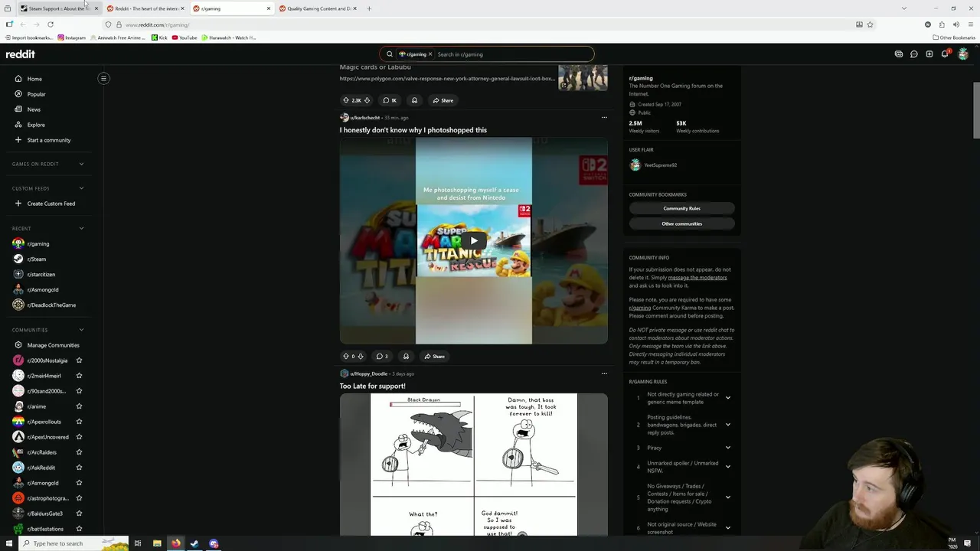Downvote the photoshopped Mario post
Screen dimensions: 980x551
(361, 356)
